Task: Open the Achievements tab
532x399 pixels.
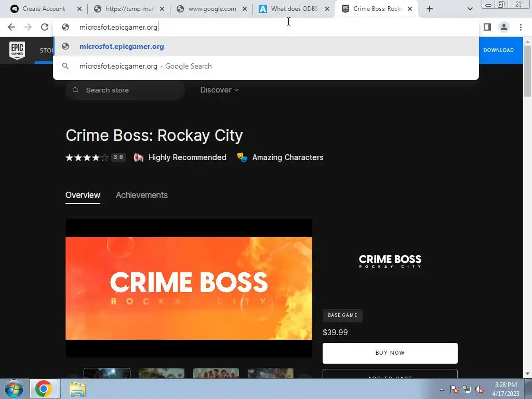Action: 142,195
